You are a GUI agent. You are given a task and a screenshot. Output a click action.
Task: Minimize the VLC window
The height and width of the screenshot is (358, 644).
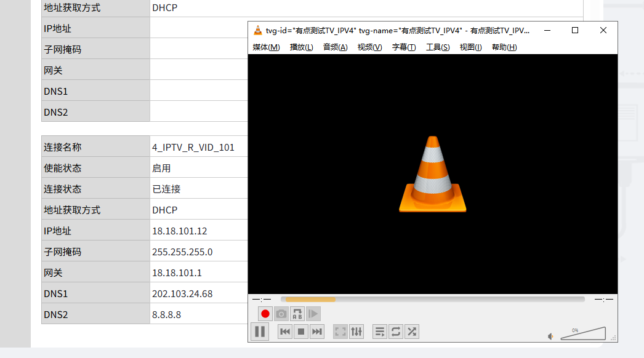(547, 30)
